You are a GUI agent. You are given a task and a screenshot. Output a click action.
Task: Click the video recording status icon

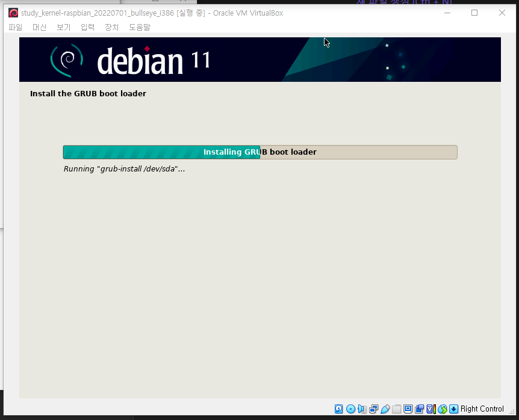click(419, 409)
